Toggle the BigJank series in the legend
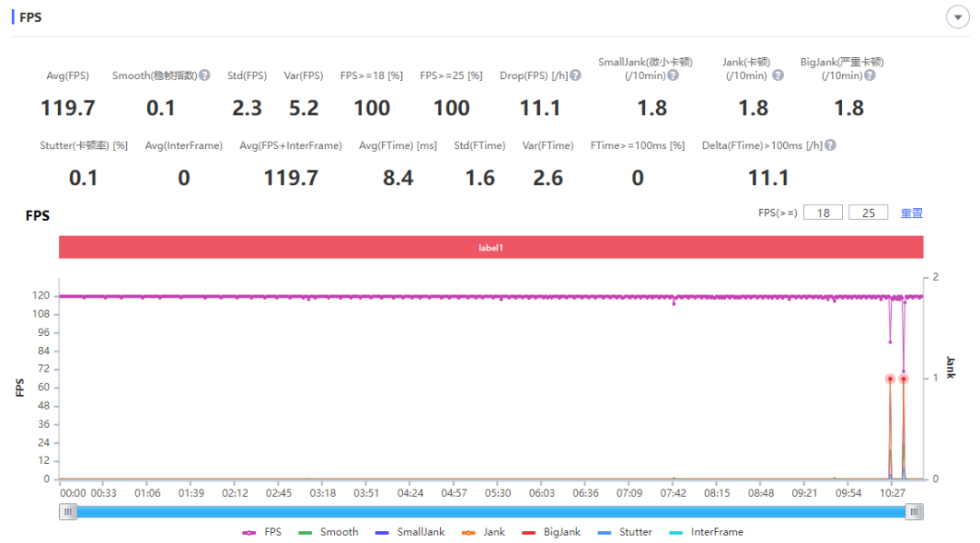The image size is (980, 543). pyautogui.click(x=551, y=532)
